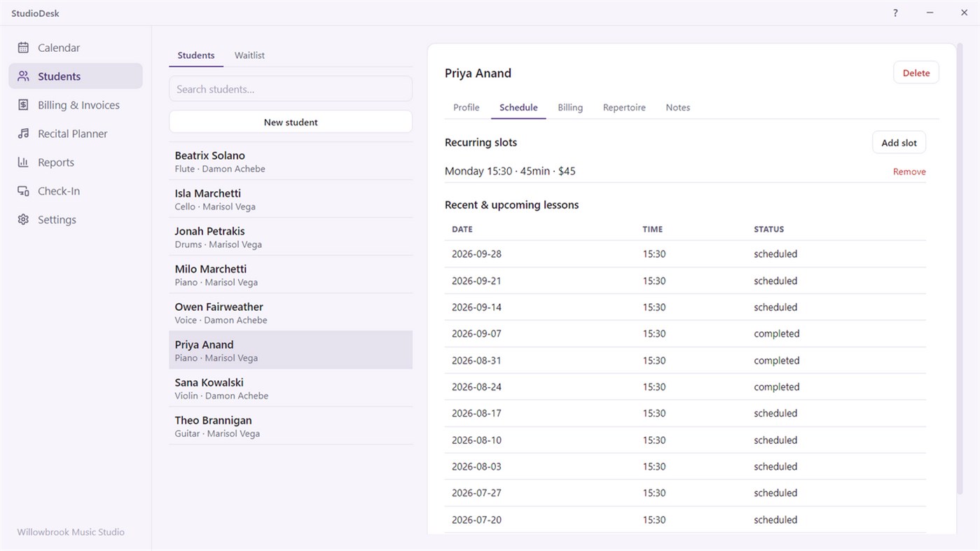Open Recital Planner from the sidebar label

(x=73, y=134)
